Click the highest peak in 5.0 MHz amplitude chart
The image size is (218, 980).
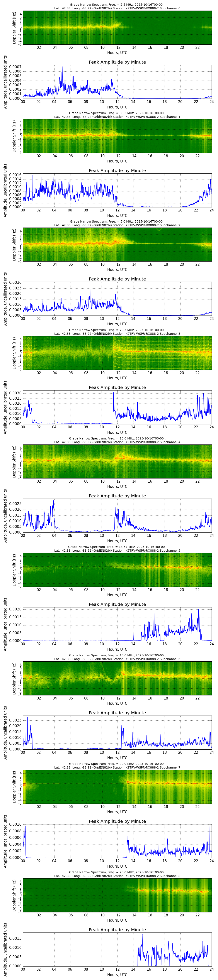click(91, 284)
